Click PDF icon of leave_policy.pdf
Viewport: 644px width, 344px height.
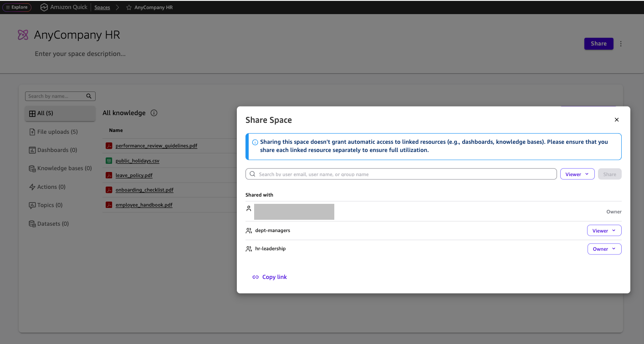[x=109, y=175]
